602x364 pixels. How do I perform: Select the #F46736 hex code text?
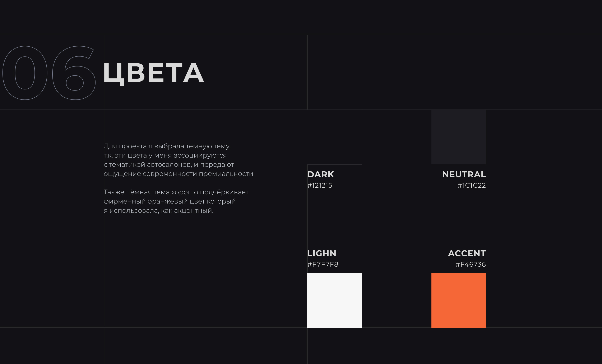pyautogui.click(x=470, y=264)
